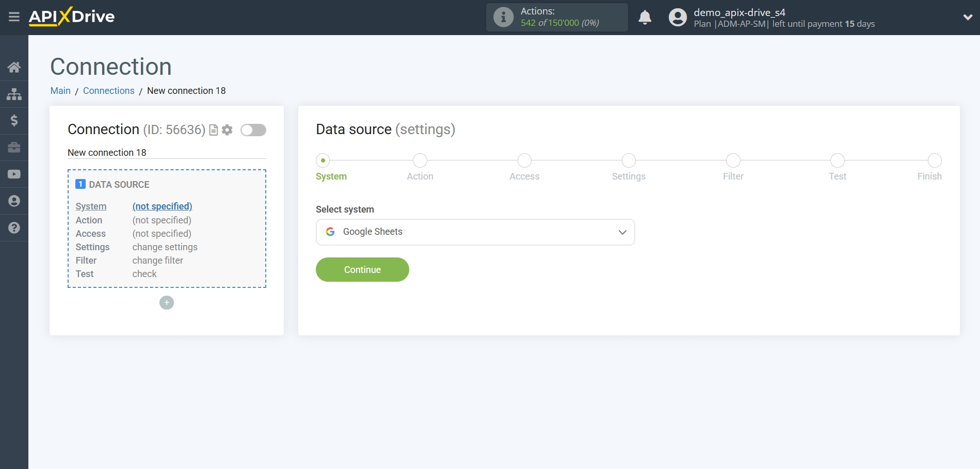This screenshot has width=980, height=469.
Task: Click the Continue button
Action: [362, 269]
